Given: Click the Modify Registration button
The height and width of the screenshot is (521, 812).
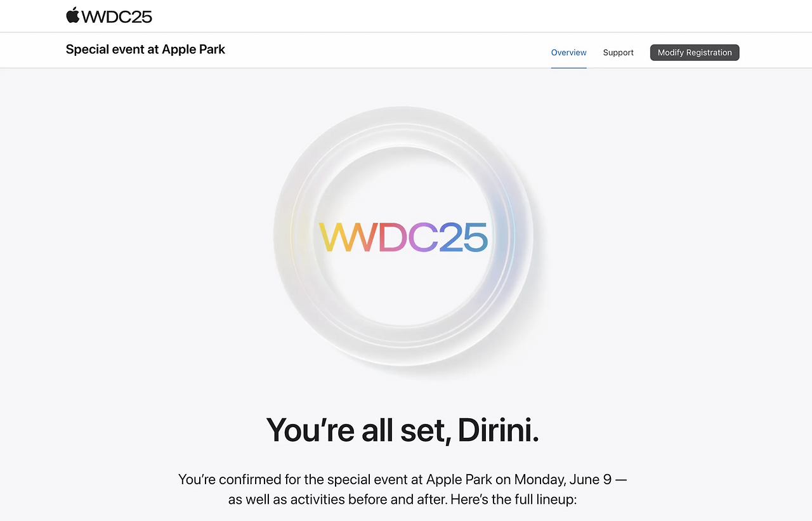Looking at the screenshot, I should [695, 53].
